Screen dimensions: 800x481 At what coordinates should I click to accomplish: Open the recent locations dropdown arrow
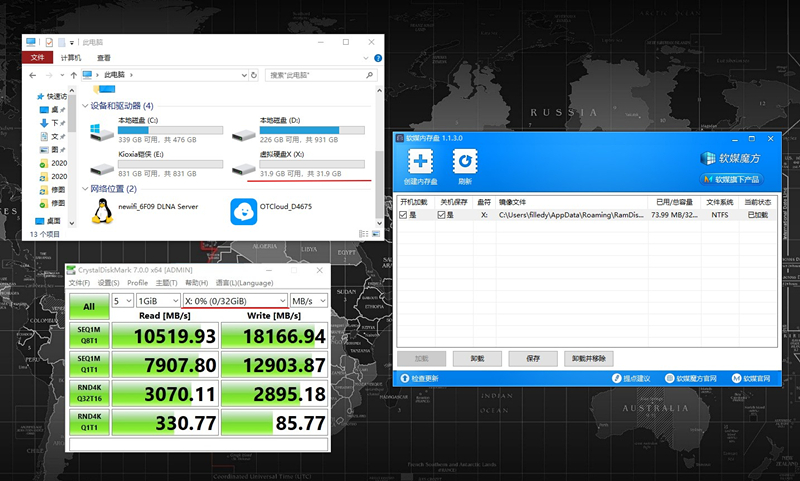click(x=62, y=75)
